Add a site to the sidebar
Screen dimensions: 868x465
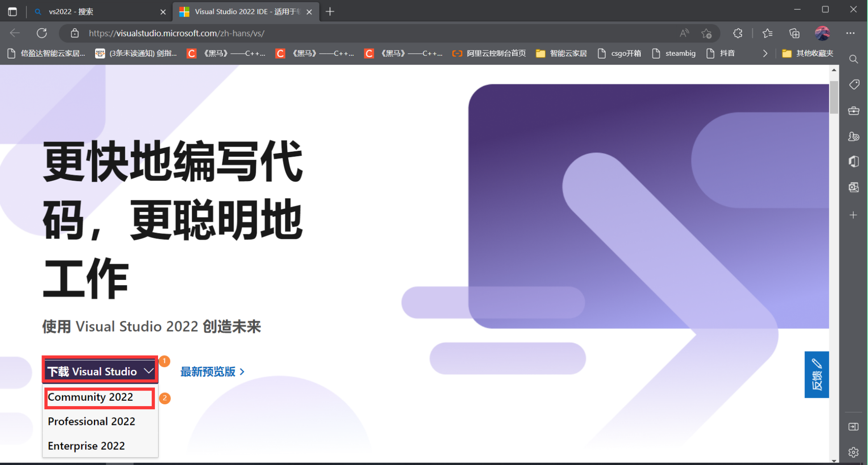click(x=853, y=215)
